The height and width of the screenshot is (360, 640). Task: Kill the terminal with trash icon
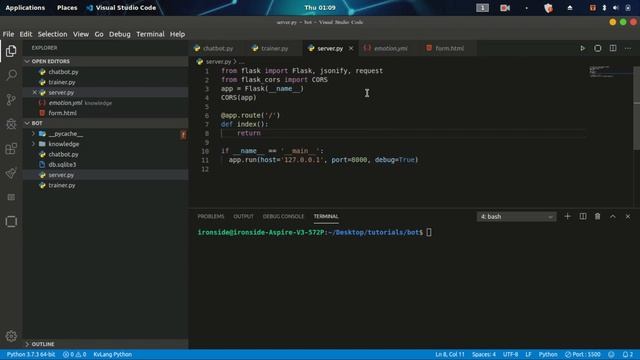pos(598,216)
